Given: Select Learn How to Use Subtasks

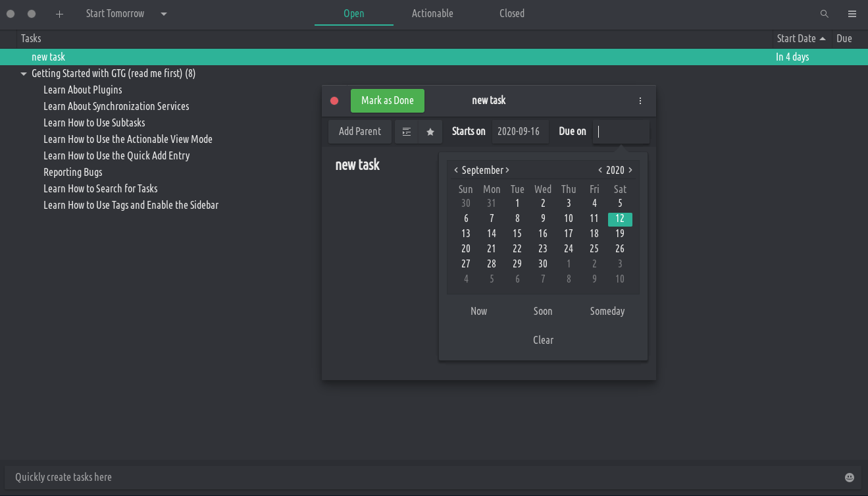Looking at the screenshot, I should click(94, 123).
